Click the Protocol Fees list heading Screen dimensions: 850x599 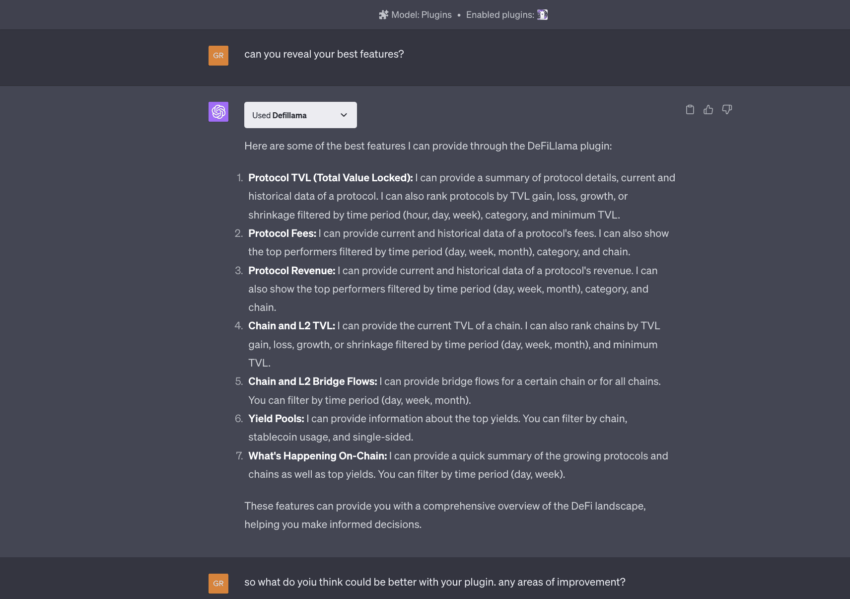tap(282, 233)
